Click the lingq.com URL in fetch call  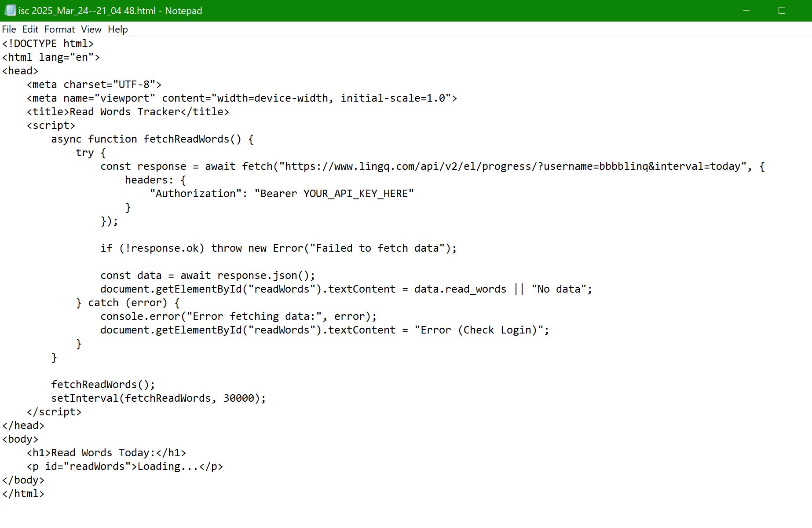[513, 166]
